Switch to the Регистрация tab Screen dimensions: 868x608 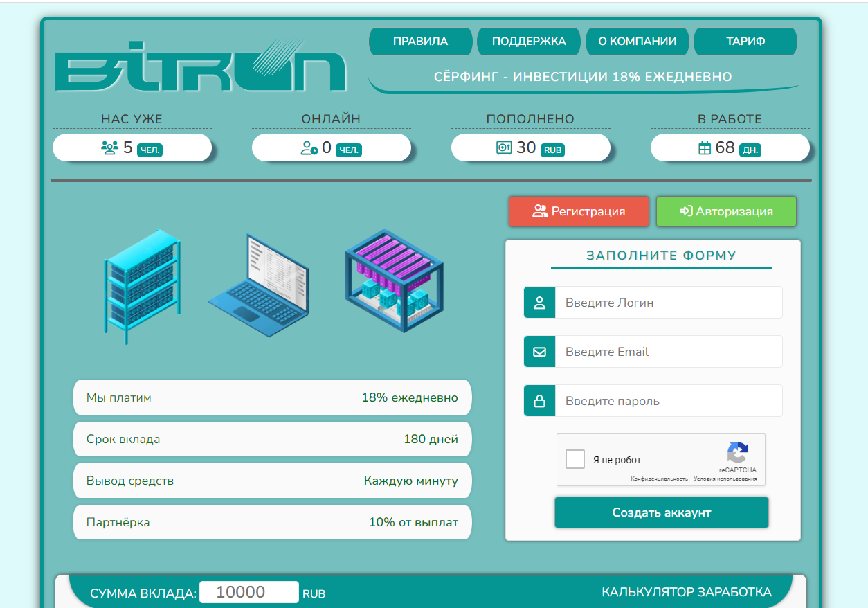pos(579,211)
